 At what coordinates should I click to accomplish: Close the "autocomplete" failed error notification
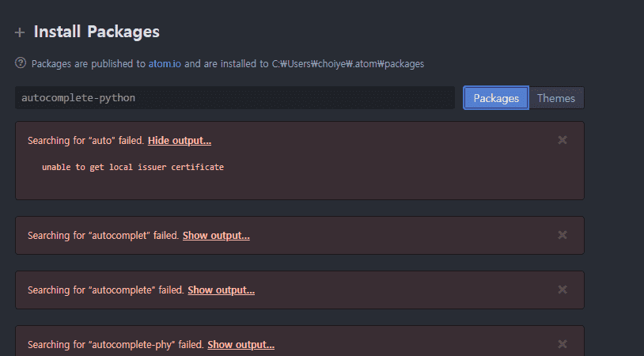pyautogui.click(x=563, y=290)
